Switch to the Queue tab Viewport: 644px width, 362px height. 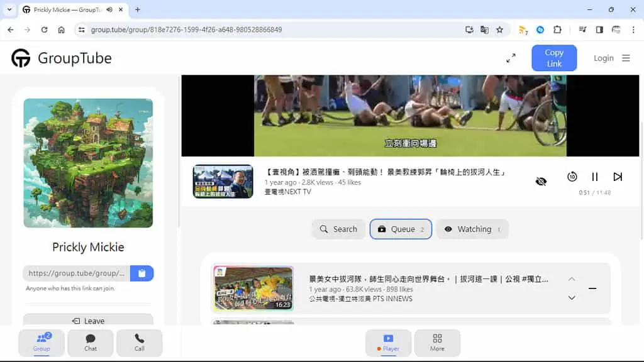pos(401,229)
